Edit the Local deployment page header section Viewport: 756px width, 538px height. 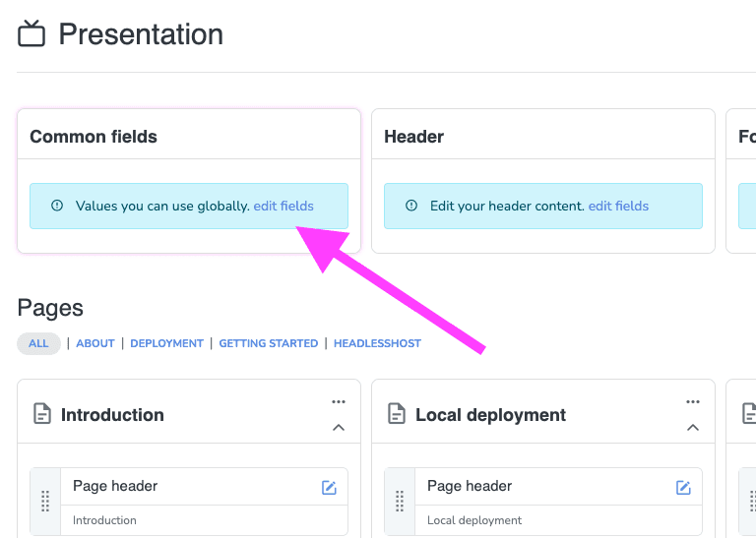point(683,488)
